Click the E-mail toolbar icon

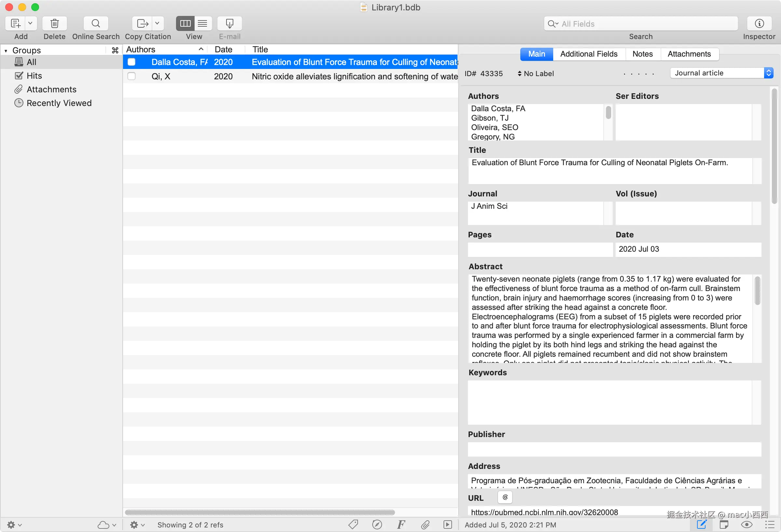click(x=229, y=23)
